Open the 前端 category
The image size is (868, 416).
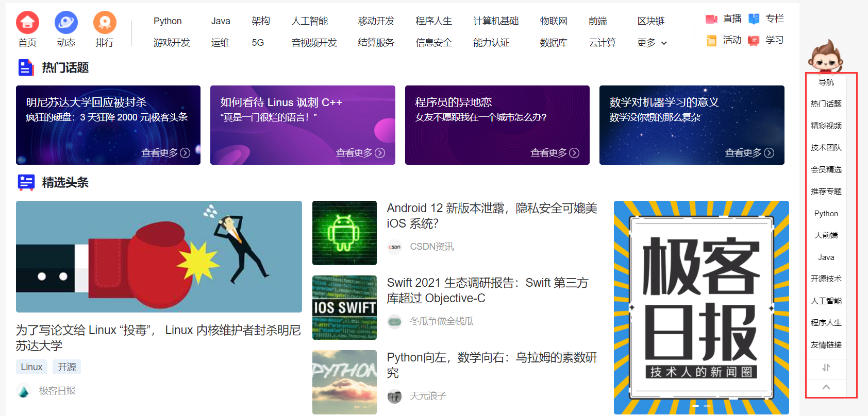coord(598,21)
